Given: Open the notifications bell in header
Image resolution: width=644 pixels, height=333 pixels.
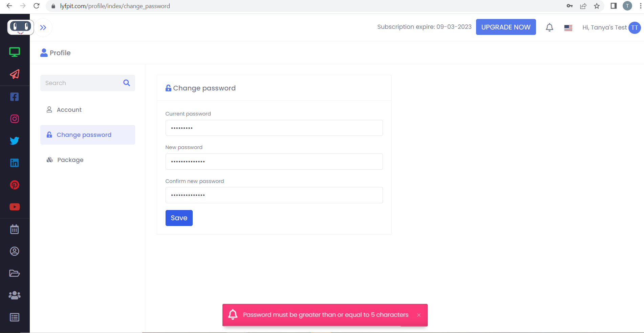Looking at the screenshot, I should coord(550,27).
